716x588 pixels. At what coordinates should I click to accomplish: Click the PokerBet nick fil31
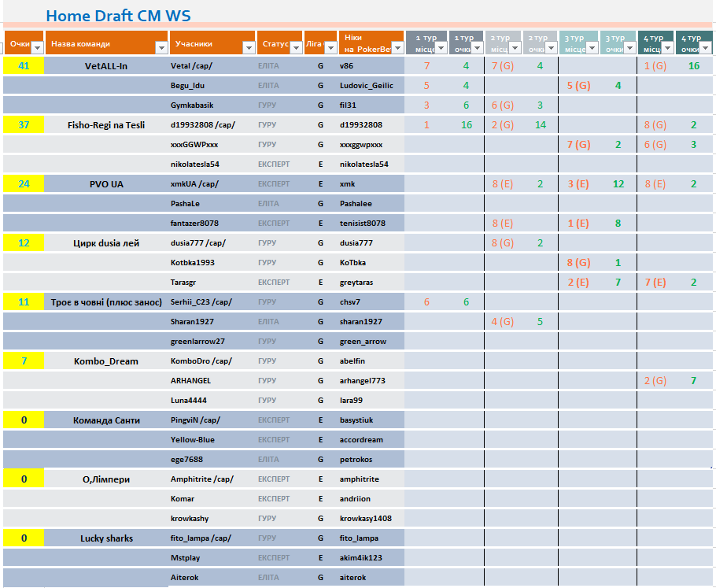pos(348,105)
